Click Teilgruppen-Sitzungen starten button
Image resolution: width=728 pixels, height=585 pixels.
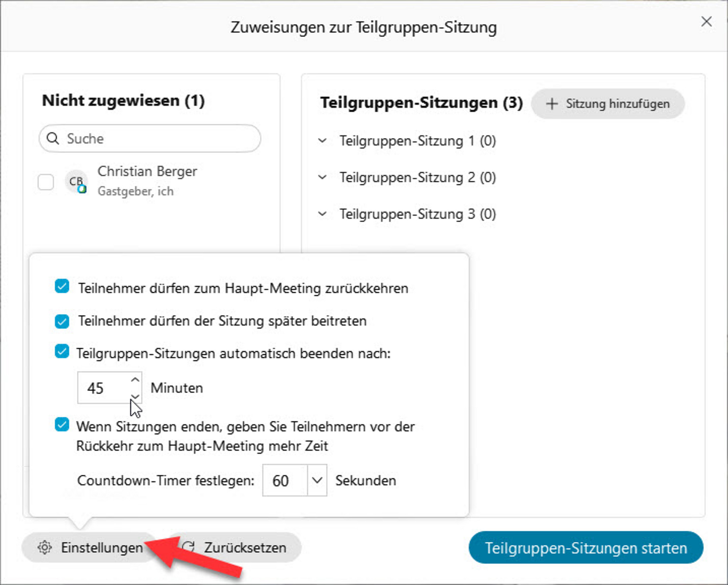tap(586, 548)
